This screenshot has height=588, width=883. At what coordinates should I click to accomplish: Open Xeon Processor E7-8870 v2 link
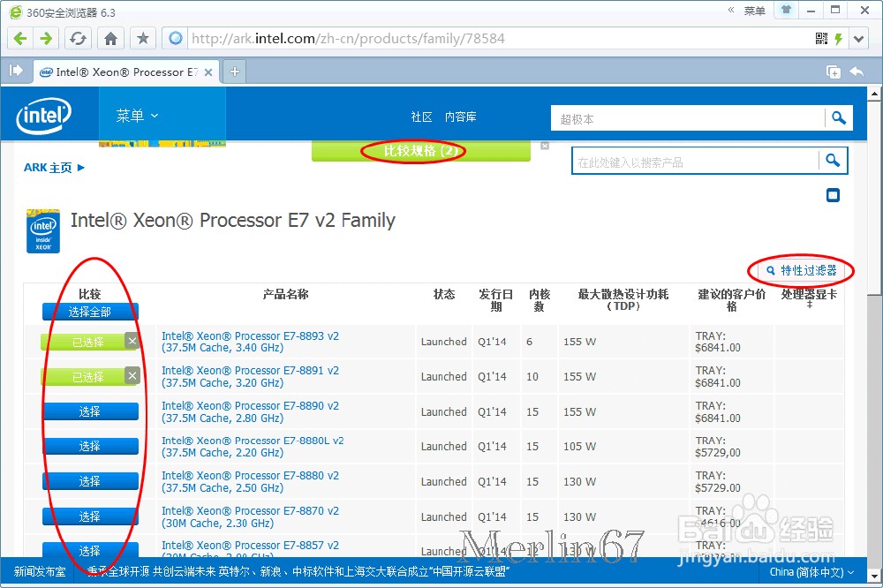point(250,516)
